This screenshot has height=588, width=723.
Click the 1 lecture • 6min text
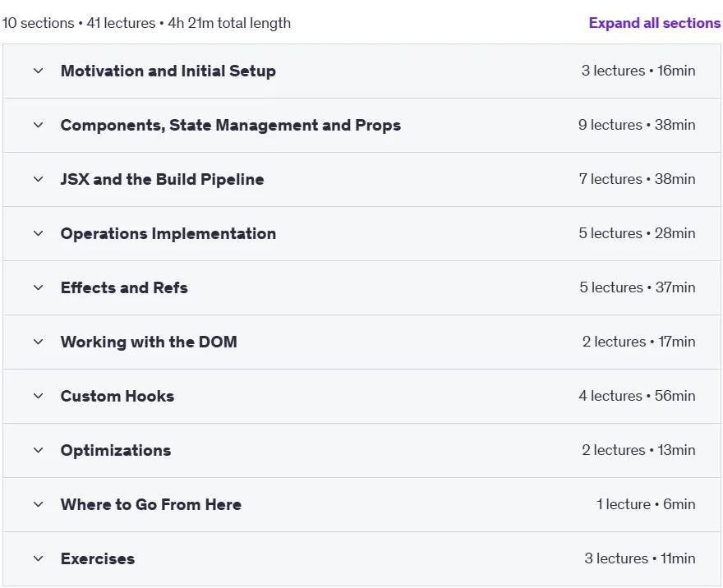(646, 504)
